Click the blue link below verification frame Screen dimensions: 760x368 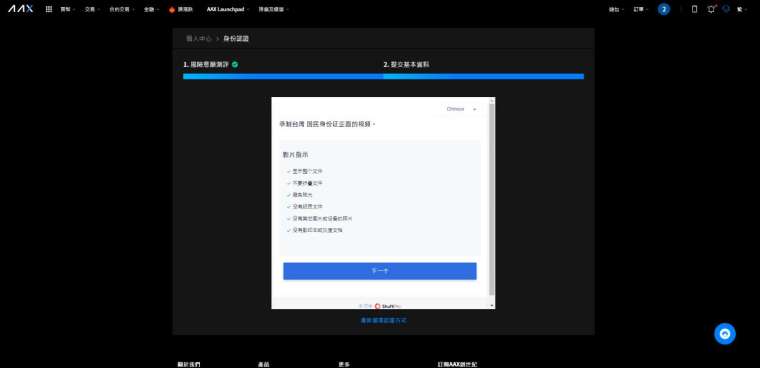click(x=383, y=320)
